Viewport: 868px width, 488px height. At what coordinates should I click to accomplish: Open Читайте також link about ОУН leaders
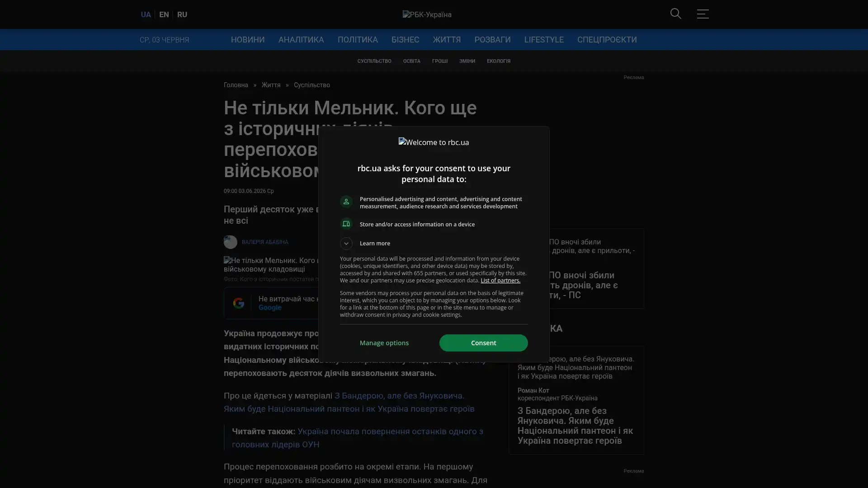tap(357, 438)
